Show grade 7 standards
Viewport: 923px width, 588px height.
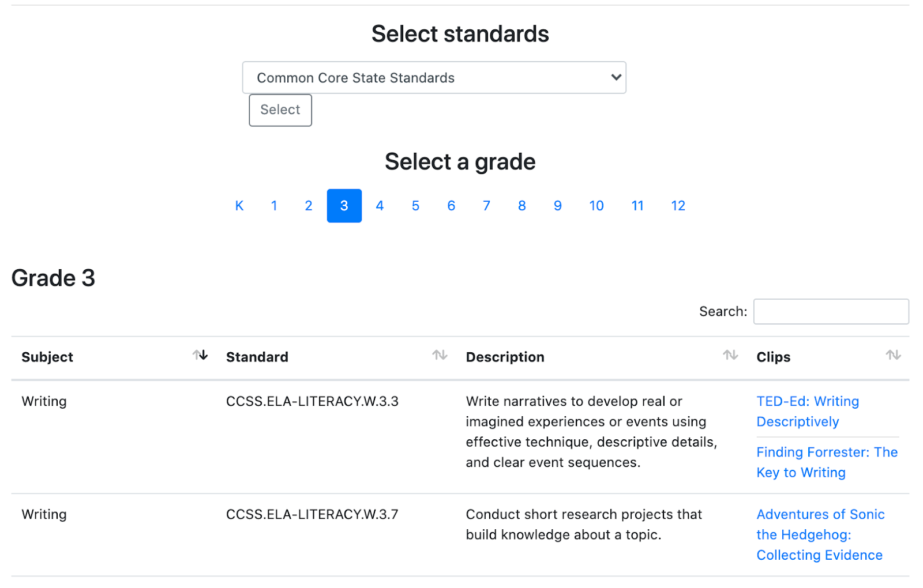(x=486, y=206)
